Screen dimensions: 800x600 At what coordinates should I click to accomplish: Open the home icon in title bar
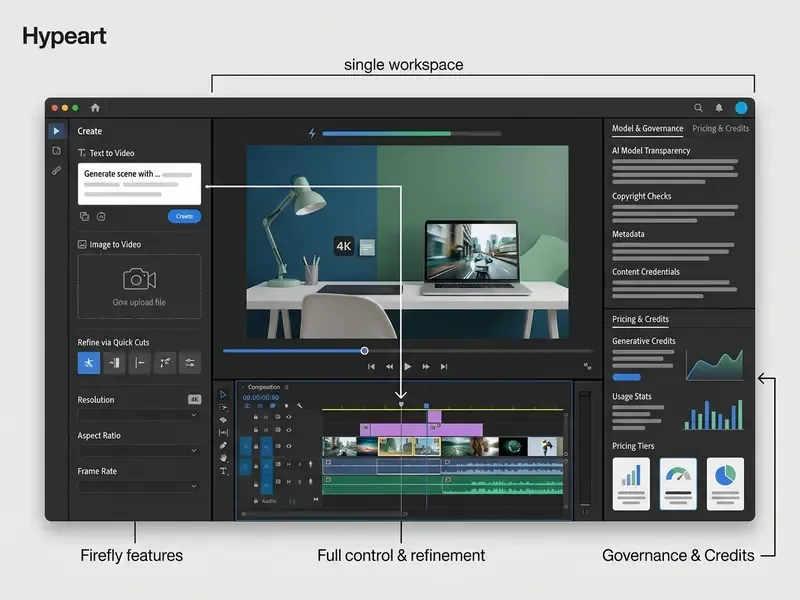(x=95, y=108)
